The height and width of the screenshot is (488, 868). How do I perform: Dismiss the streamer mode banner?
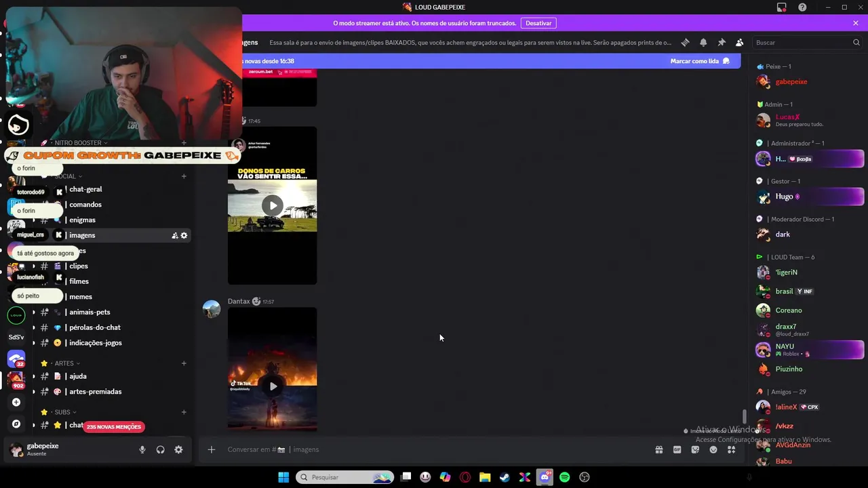tap(856, 23)
